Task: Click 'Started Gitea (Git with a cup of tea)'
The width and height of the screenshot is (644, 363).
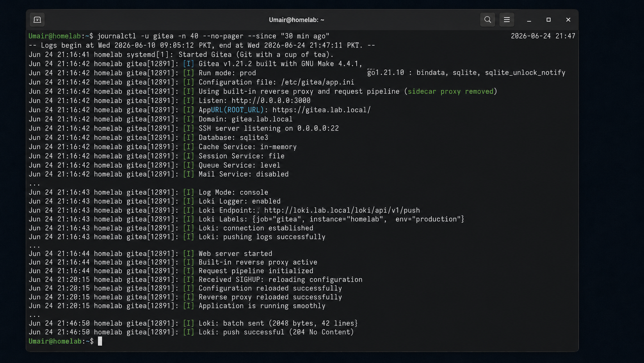Action: click(x=256, y=55)
